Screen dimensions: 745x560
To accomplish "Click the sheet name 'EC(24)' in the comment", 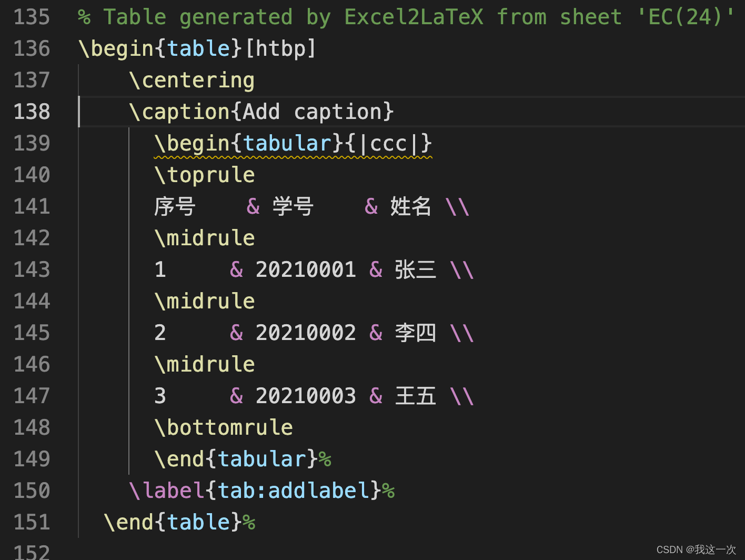I will coord(686,17).
